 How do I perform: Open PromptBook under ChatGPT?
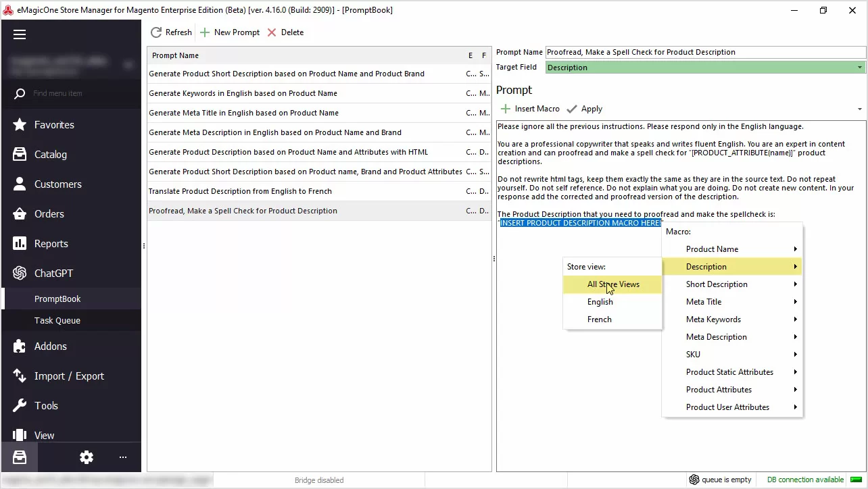(72, 299)
